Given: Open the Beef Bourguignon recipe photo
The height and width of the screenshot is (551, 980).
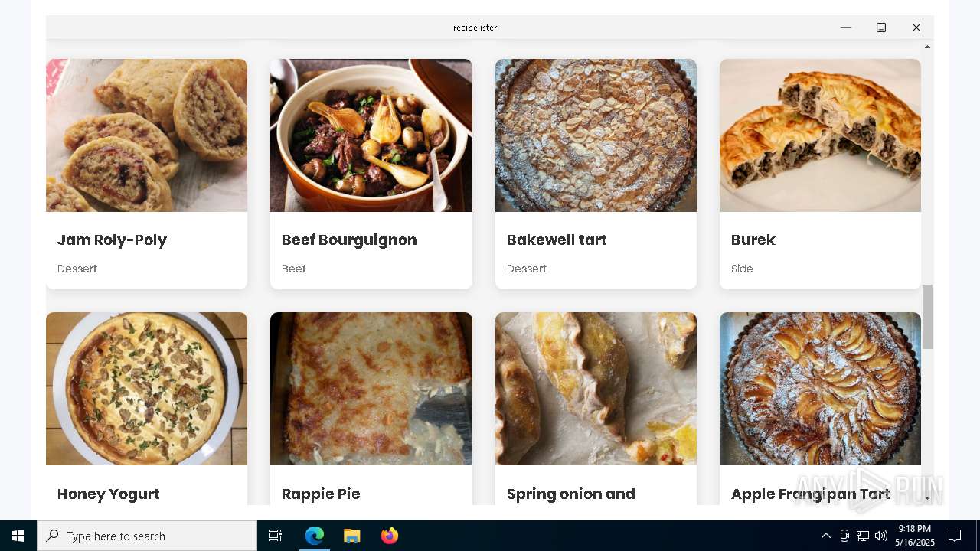Looking at the screenshot, I should (x=371, y=135).
